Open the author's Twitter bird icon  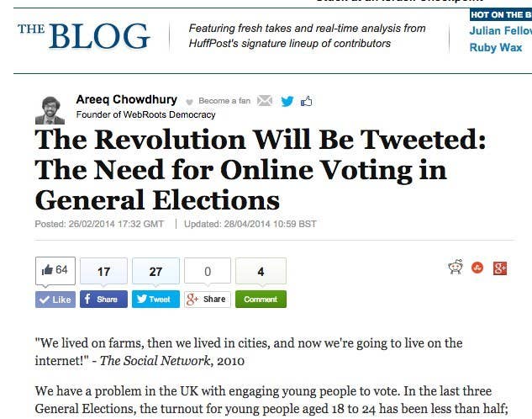287,101
